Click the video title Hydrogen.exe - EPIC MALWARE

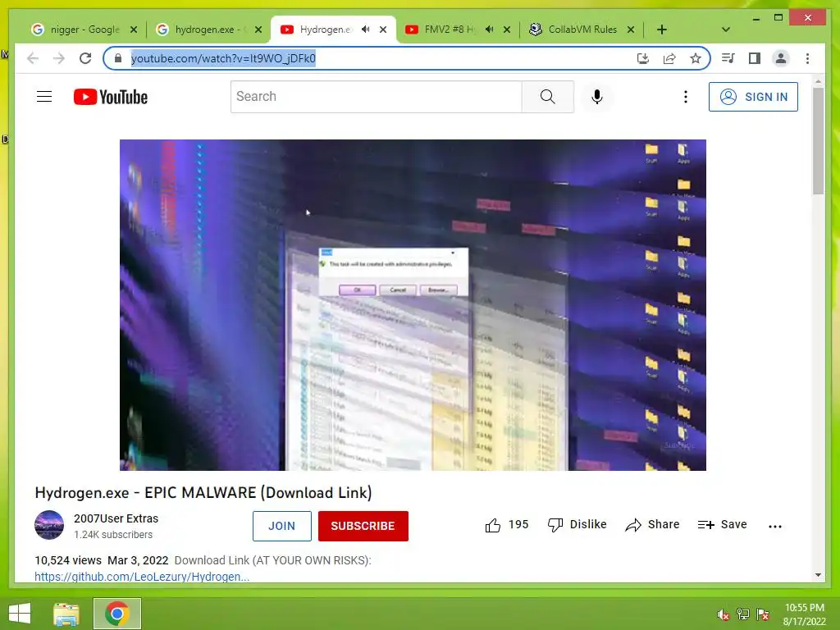tap(203, 493)
